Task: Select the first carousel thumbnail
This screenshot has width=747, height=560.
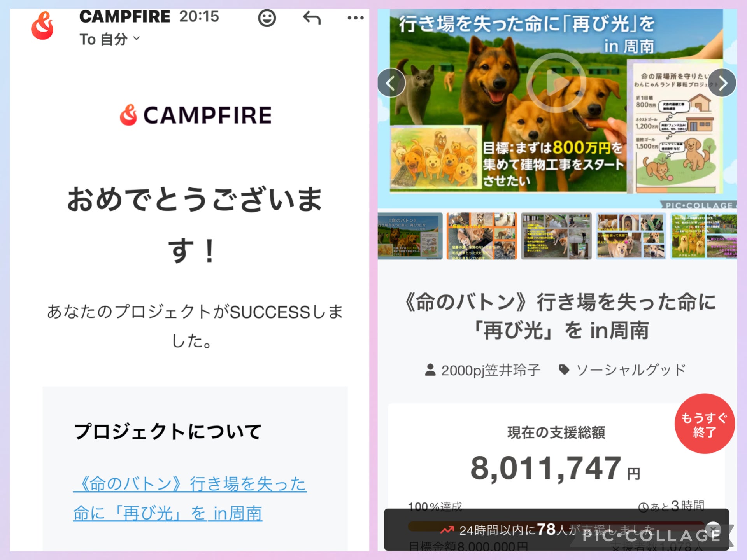Action: tap(410, 236)
